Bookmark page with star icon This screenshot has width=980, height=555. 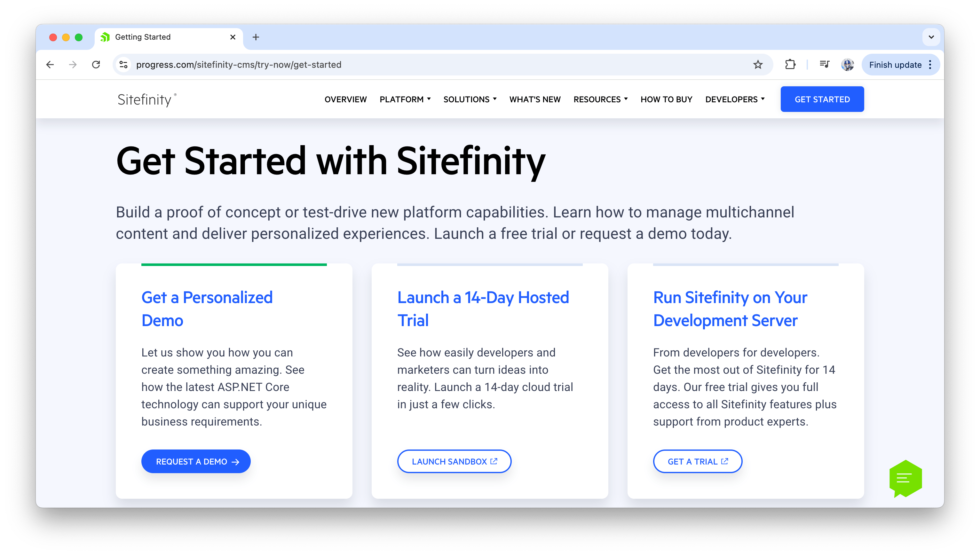(x=758, y=65)
